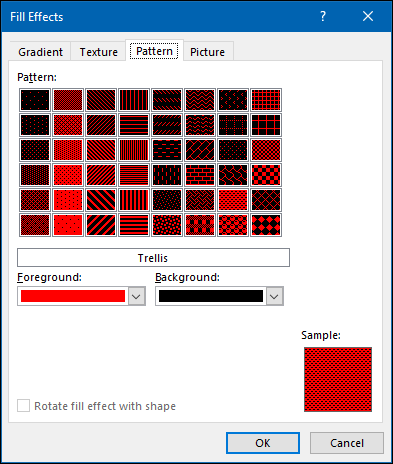
Task: Switch to the Gradient tab
Action: click(40, 52)
